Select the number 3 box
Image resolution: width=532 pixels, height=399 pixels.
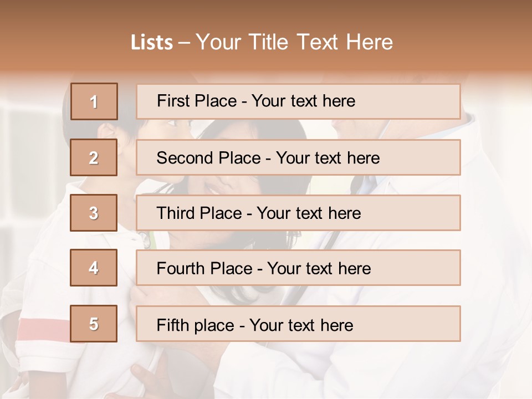coord(94,213)
